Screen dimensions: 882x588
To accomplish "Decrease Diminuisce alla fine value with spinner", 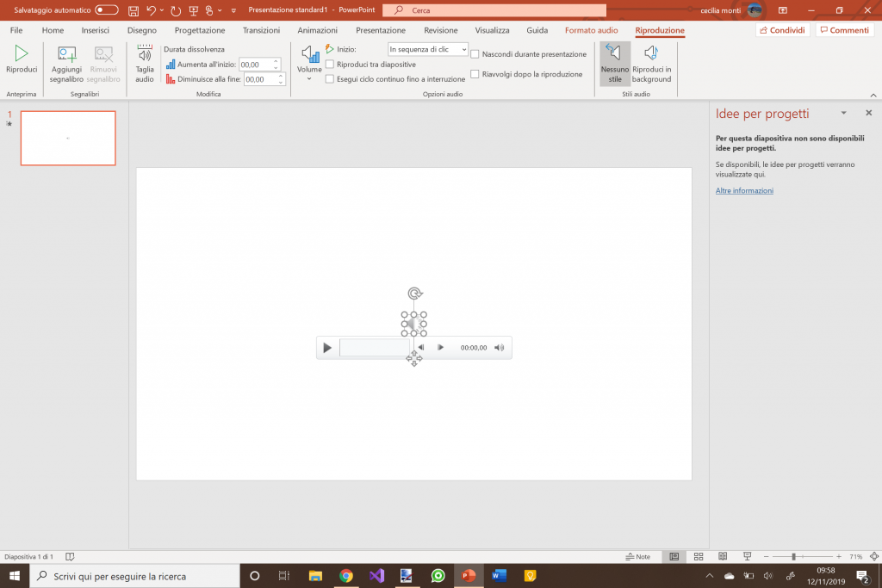I will pos(281,82).
